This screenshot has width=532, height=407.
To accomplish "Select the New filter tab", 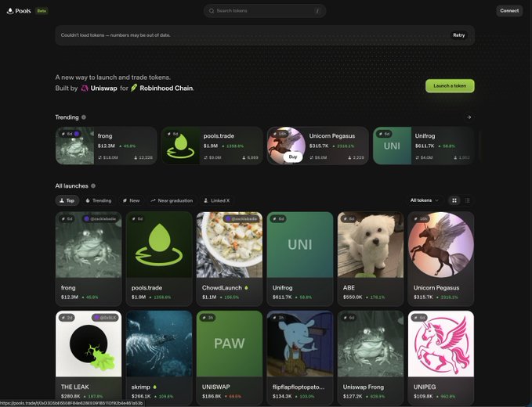I will tap(131, 200).
